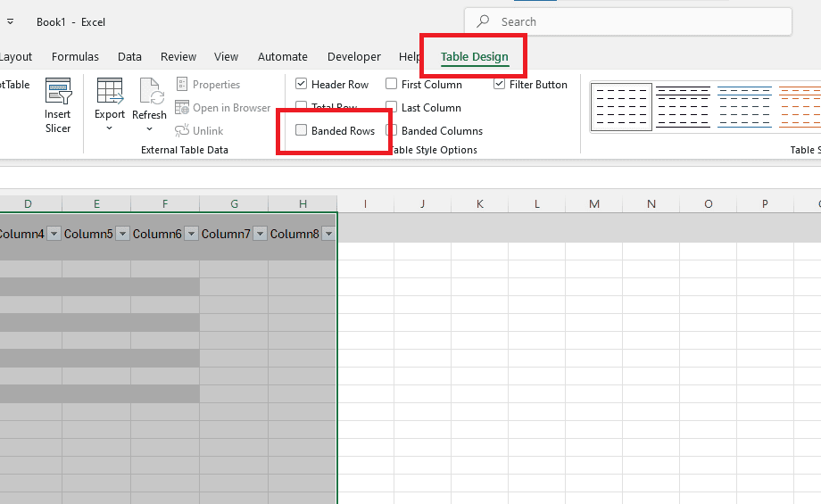This screenshot has width=821, height=504.
Task: Click into the Search box
Action: click(x=627, y=21)
